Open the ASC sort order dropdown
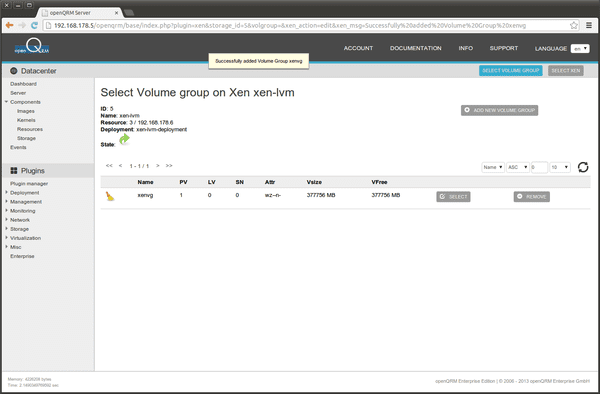Image resolution: width=600 pixels, height=394 pixels. [518, 167]
